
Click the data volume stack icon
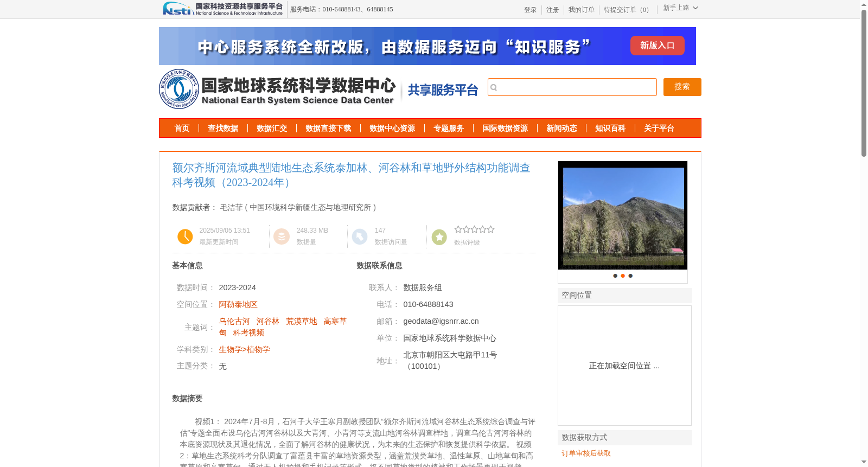pos(282,236)
